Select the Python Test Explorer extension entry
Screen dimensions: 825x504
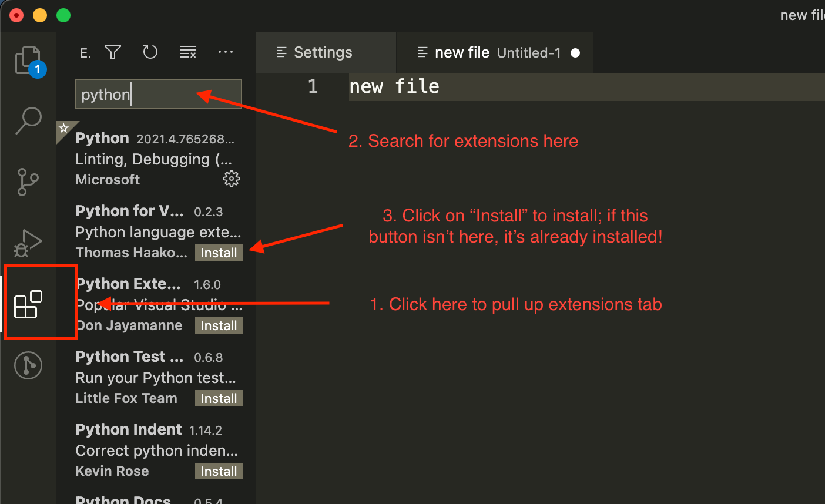[x=157, y=377]
